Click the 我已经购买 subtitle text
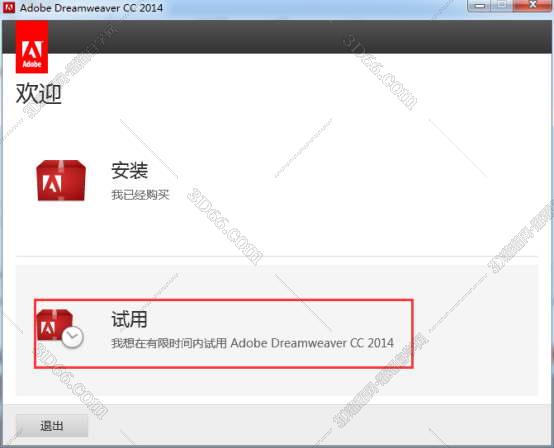This screenshot has height=448, width=554. coord(141,195)
